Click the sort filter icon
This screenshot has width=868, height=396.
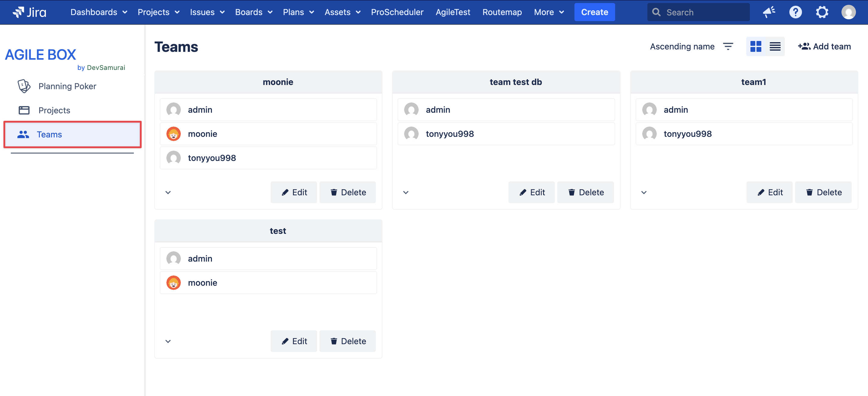pos(728,46)
